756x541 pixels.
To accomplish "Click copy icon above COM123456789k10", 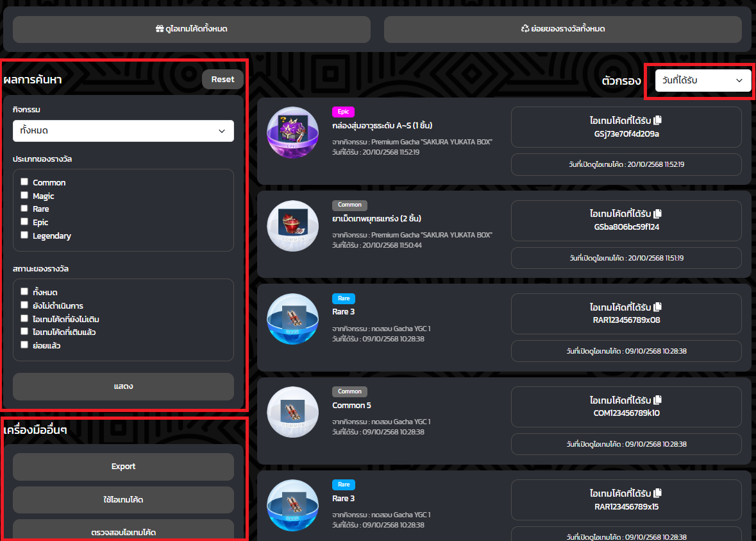I will point(657,401).
